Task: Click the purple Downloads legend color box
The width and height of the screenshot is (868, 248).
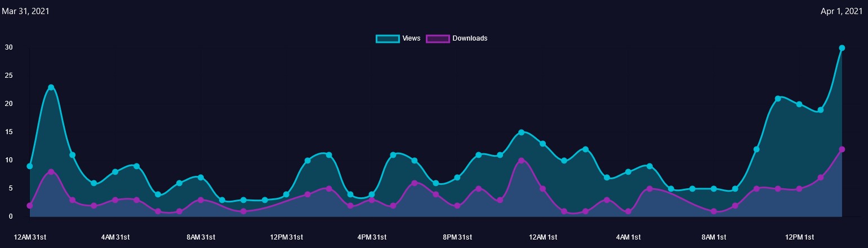Action: click(x=438, y=38)
